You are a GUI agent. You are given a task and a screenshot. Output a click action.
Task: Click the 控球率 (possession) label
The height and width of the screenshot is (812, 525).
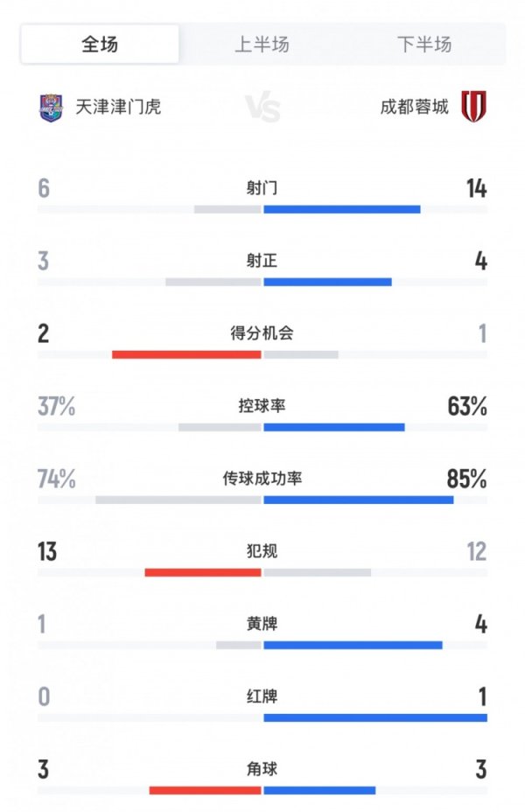pos(262,403)
